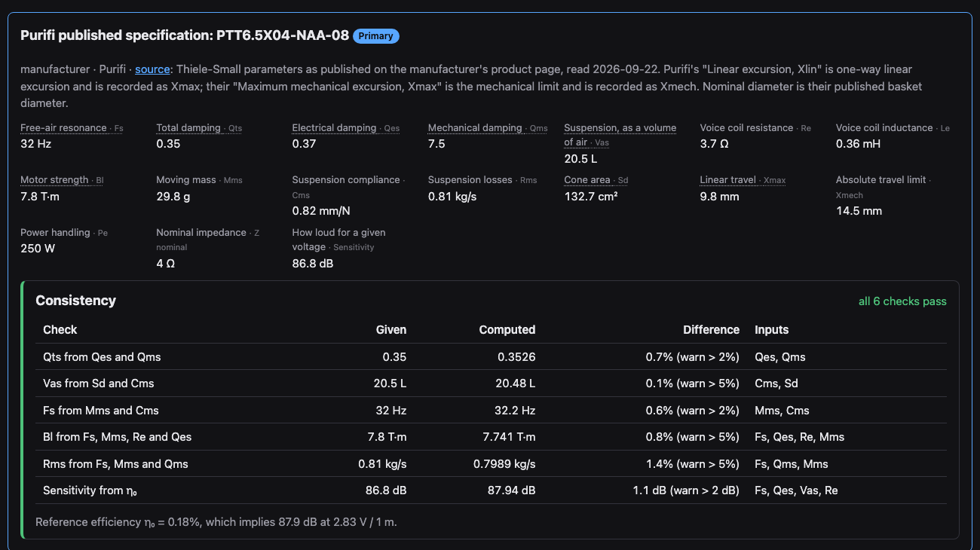Select the electrical damping value "0.37"
The height and width of the screenshot is (550, 980).
pos(304,144)
